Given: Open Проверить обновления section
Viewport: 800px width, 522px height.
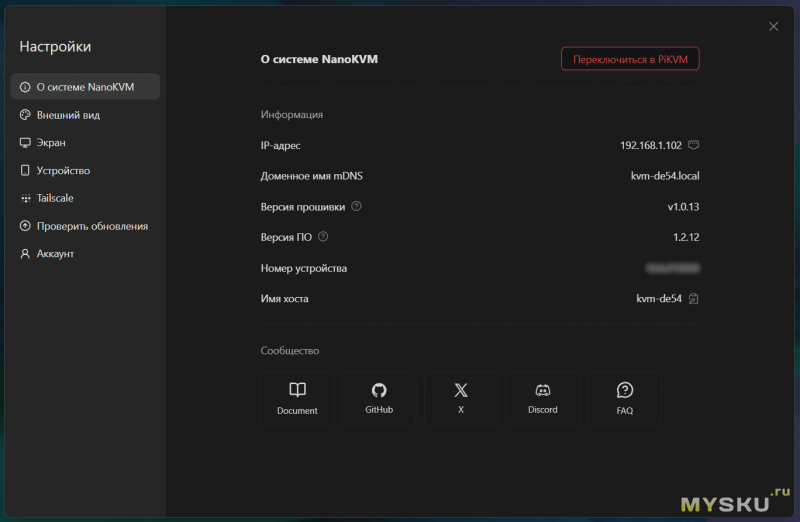Looking at the screenshot, I should click(92, 226).
